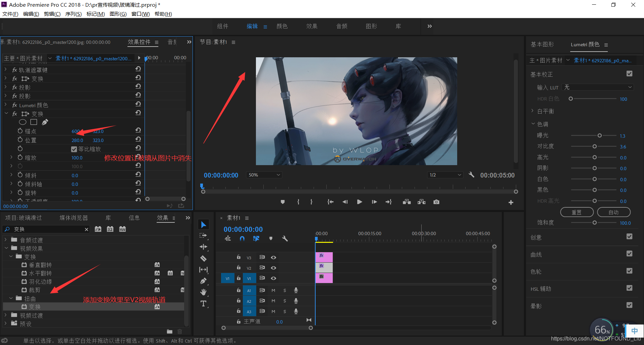Switch to 颜色 workspace tab
The width and height of the screenshot is (644, 345).
click(x=282, y=26)
